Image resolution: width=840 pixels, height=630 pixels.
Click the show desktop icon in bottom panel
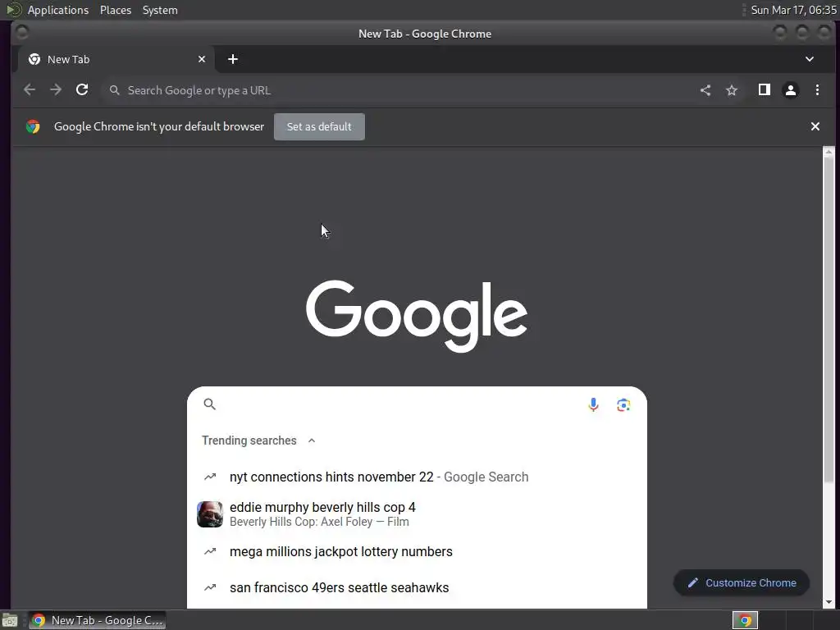click(x=10, y=620)
